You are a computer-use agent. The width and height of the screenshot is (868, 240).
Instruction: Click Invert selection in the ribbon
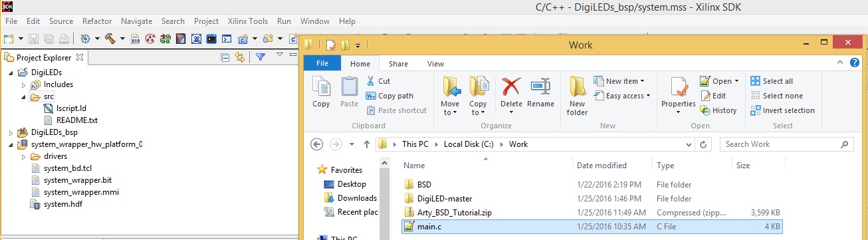782,110
